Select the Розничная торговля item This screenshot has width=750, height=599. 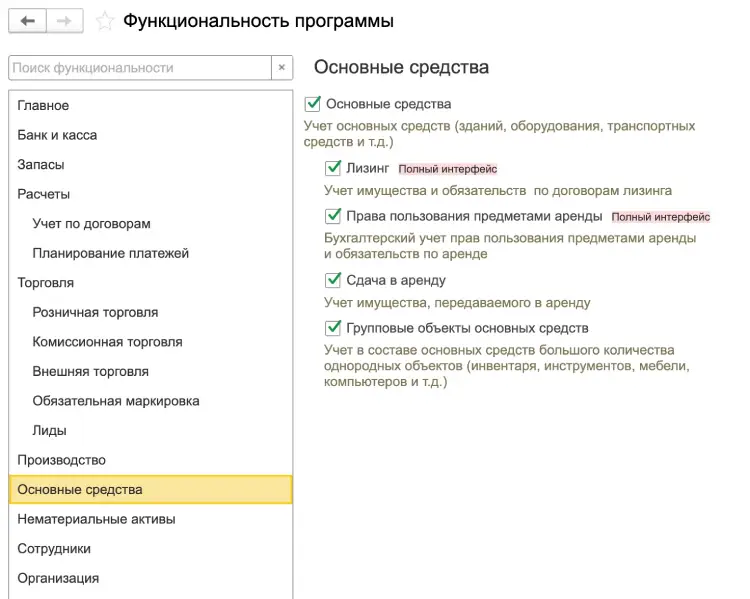(95, 312)
